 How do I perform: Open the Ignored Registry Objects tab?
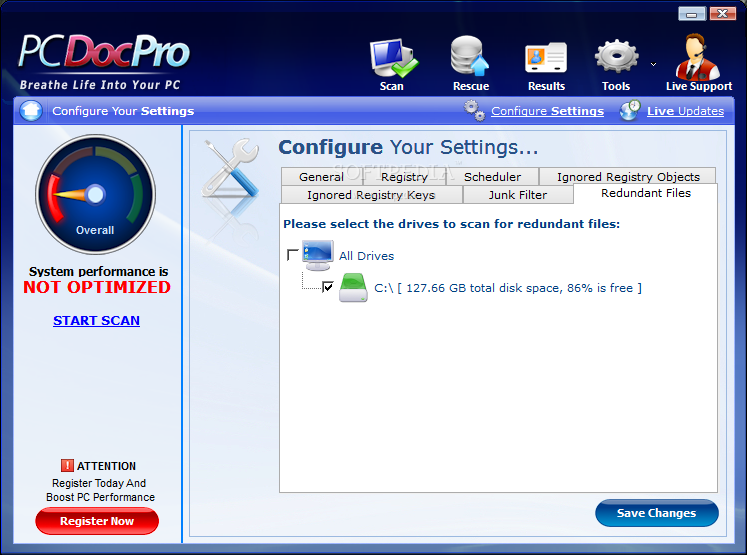pyautogui.click(x=628, y=177)
